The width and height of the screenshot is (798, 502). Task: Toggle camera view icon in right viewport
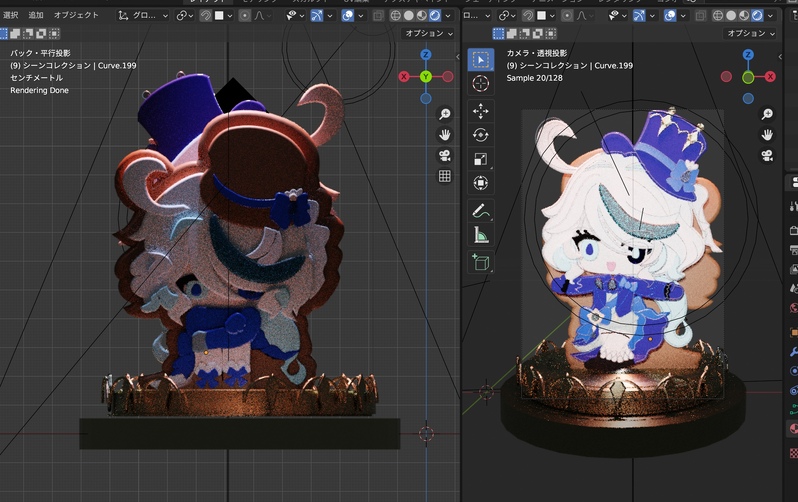tap(767, 155)
